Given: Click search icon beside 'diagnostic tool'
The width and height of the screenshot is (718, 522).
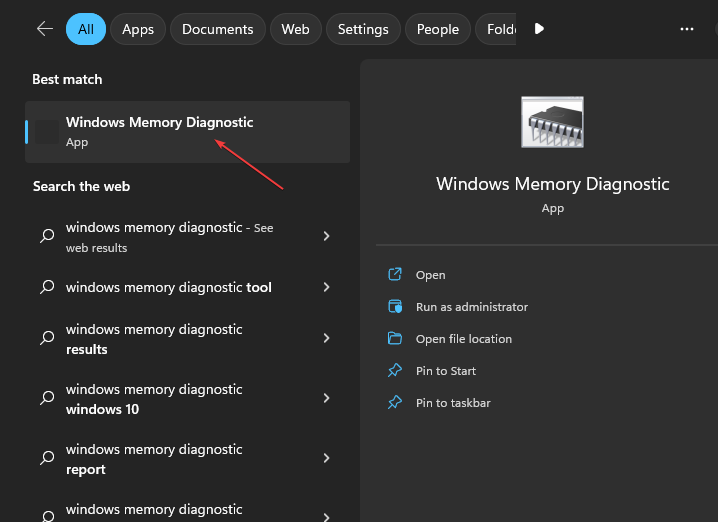Looking at the screenshot, I should click(47, 287).
